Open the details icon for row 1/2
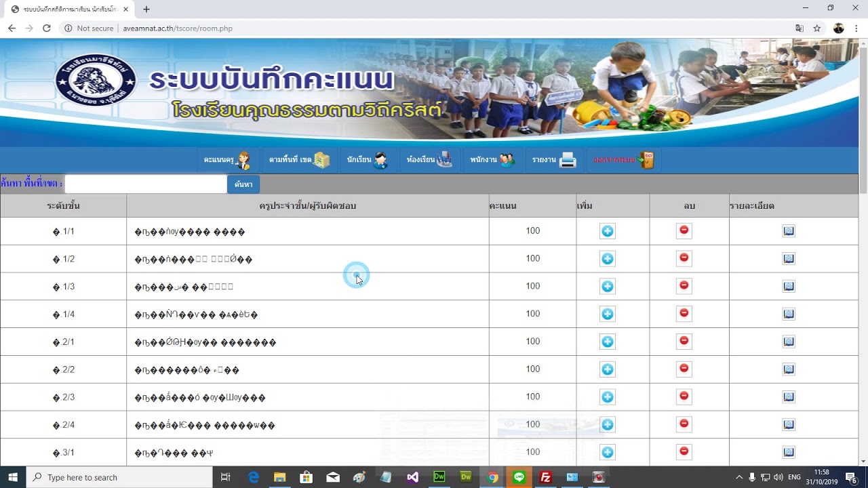Viewport: 868px width, 488px height. (x=789, y=259)
